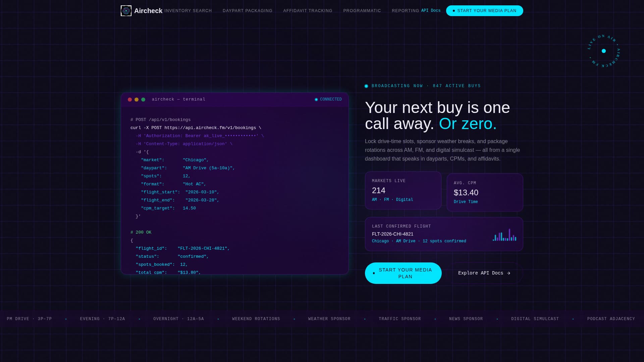The image size is (644, 362).
Task: Click the Content-Type header line
Action: [184, 144]
